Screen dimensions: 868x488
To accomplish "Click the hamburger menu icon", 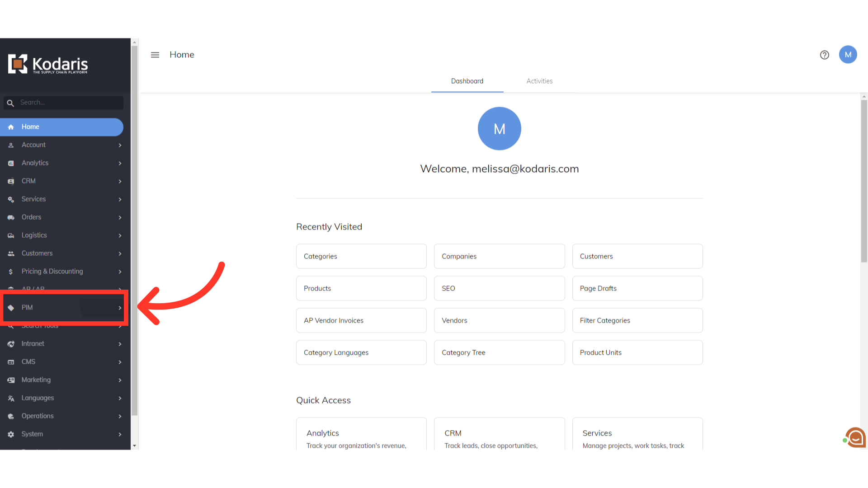I will click(155, 55).
